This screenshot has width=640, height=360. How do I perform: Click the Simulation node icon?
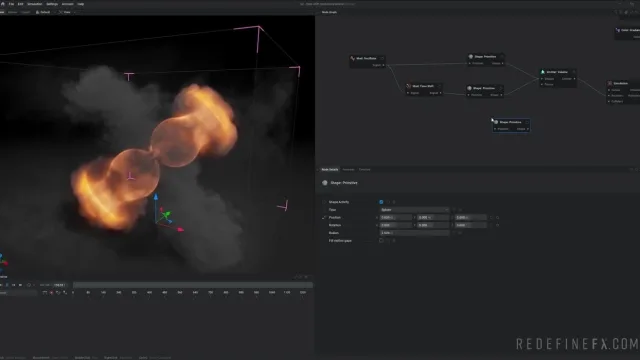point(610,83)
